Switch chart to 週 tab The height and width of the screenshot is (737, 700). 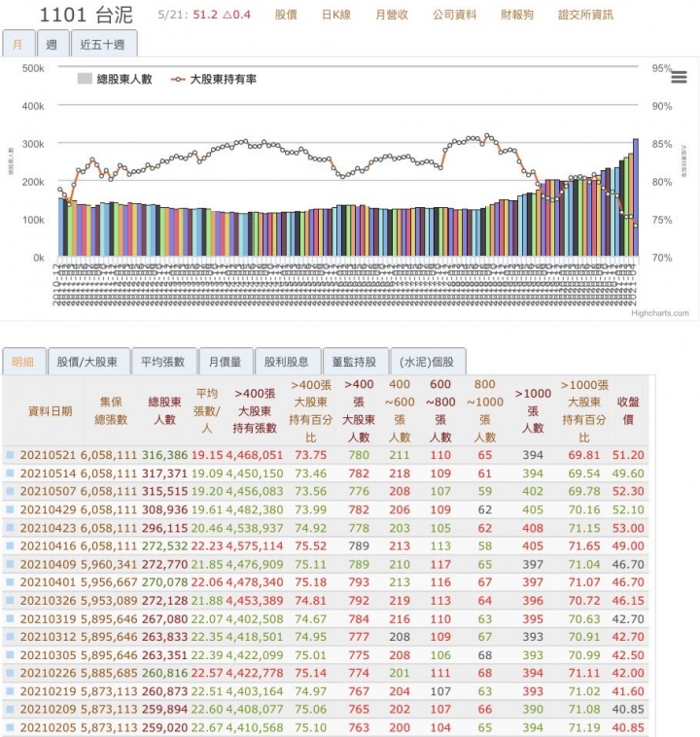[x=52, y=44]
